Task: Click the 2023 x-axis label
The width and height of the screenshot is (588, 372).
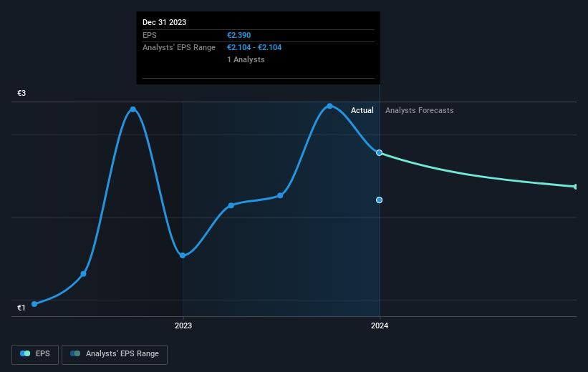Action: [x=183, y=326]
